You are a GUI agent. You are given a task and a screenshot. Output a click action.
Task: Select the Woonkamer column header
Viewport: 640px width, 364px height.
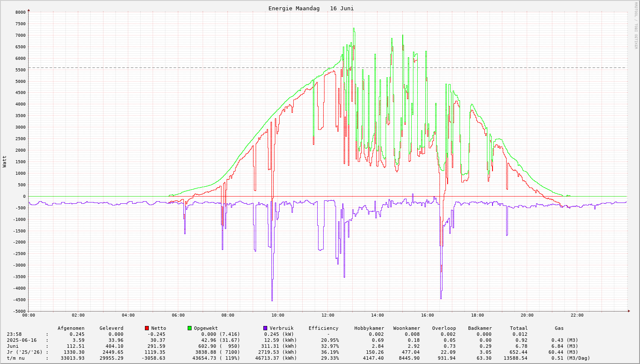point(407,328)
